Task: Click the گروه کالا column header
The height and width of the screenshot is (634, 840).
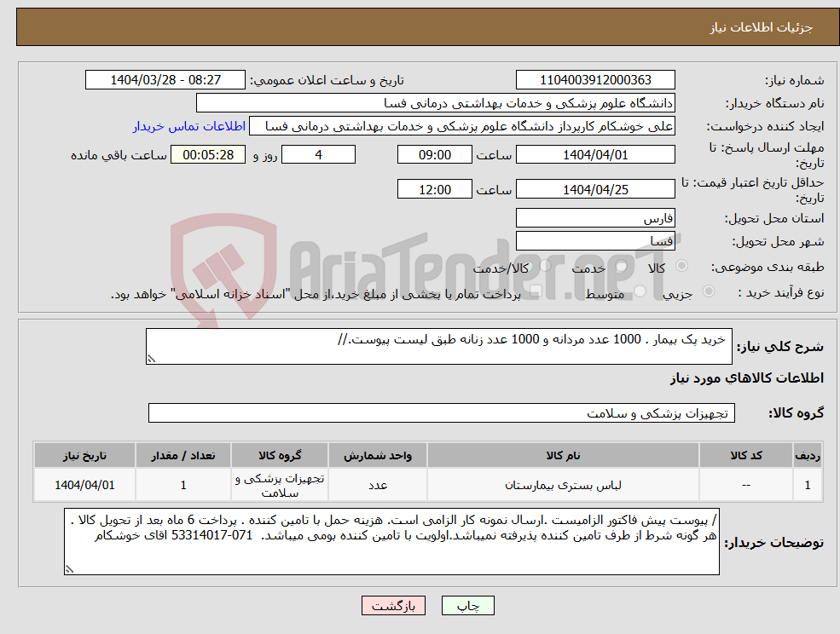Action: coord(280,455)
